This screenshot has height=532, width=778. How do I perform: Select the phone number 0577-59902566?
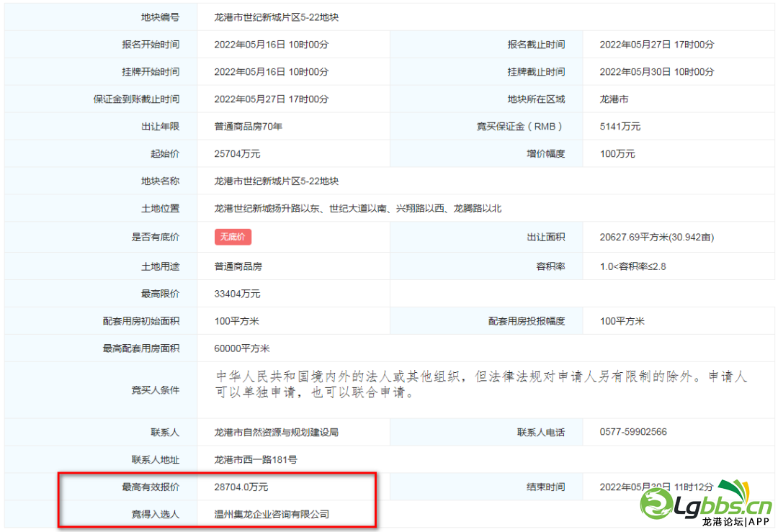tap(633, 432)
